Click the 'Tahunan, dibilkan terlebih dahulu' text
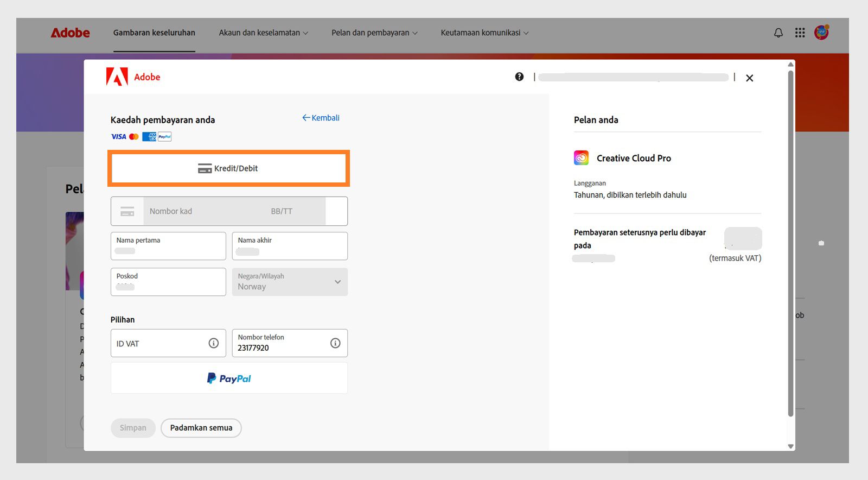Viewport: 868px width, 480px height. click(x=630, y=195)
